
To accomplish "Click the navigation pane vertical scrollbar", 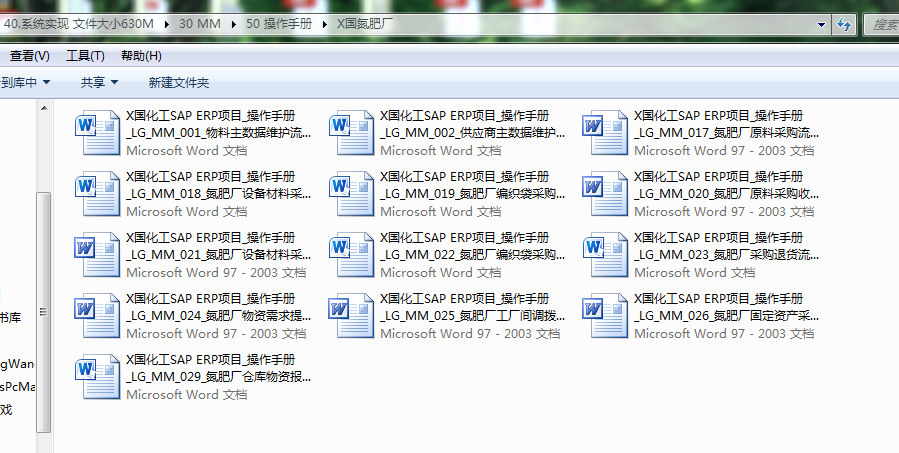I will click(x=43, y=300).
